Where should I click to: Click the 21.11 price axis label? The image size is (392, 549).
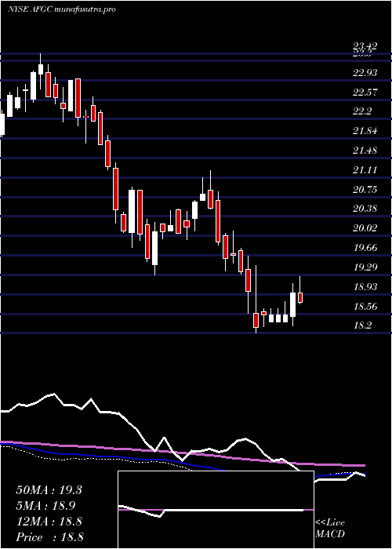[x=365, y=170]
